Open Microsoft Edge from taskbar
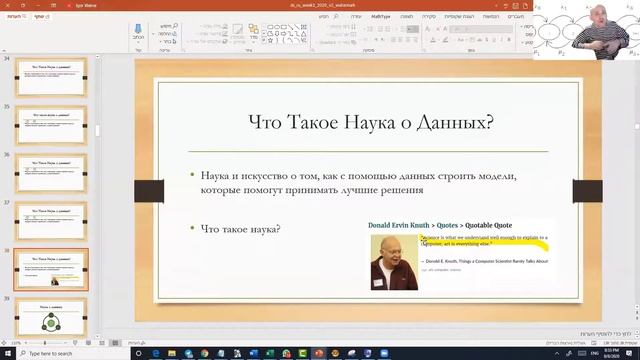The image size is (640, 360). [x=156, y=353]
